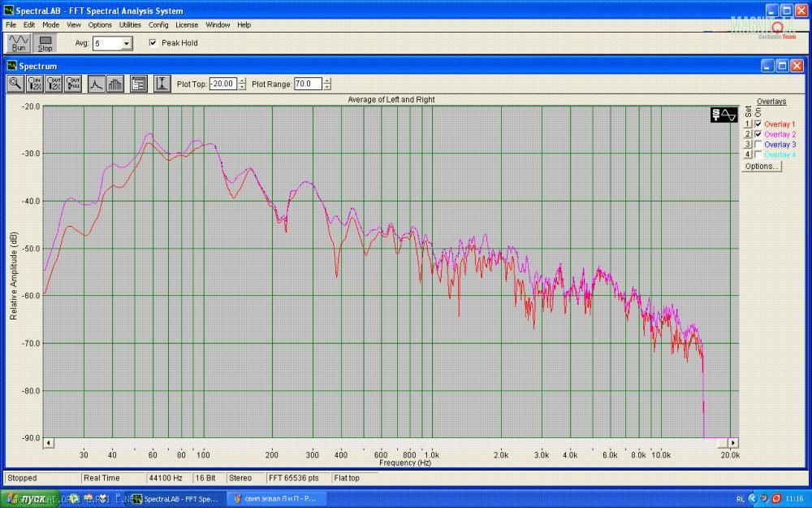Click the Run button in toolbar
Screen dimensions: 812x508
19,43
